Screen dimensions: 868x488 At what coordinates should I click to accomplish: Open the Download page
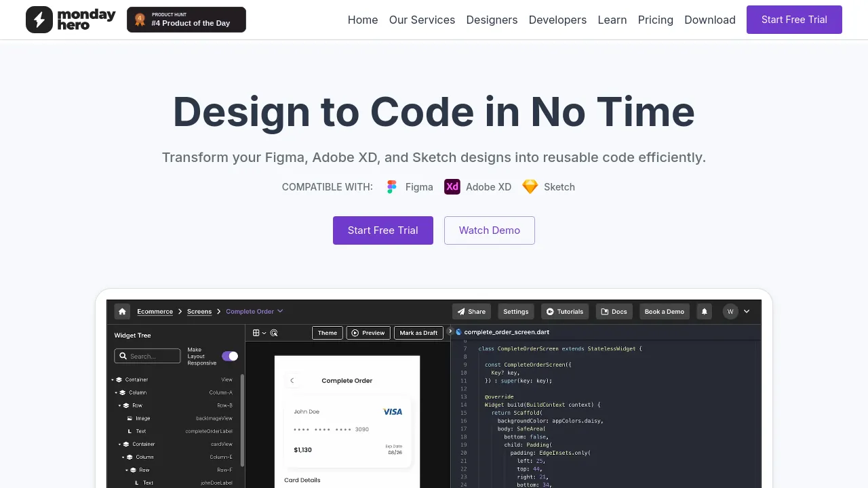(x=710, y=20)
